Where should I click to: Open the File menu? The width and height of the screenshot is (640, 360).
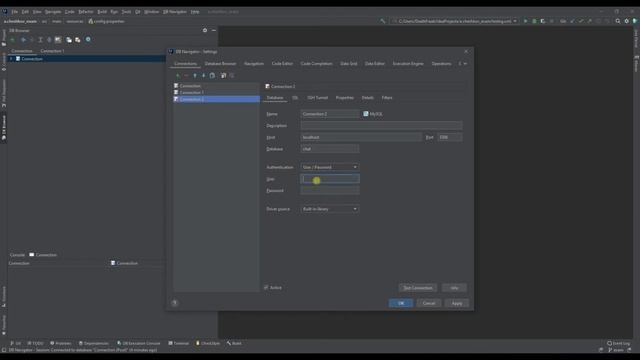15,12
